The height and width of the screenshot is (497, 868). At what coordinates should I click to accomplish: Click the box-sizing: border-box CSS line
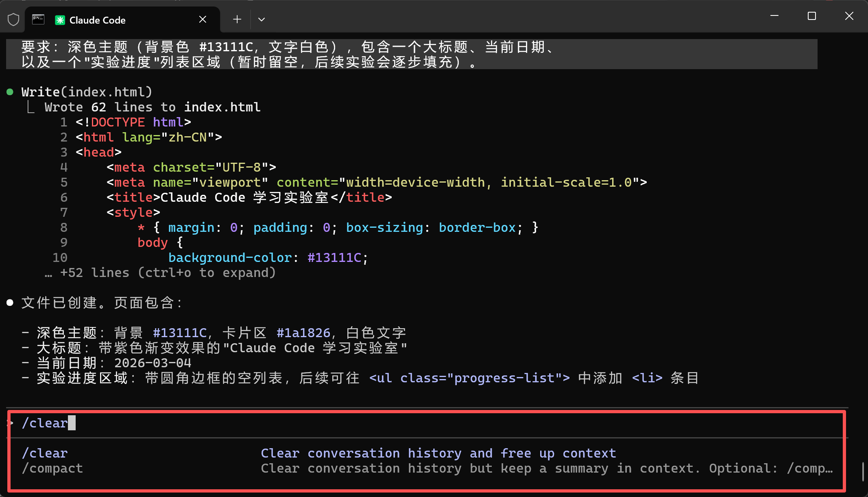click(x=338, y=228)
